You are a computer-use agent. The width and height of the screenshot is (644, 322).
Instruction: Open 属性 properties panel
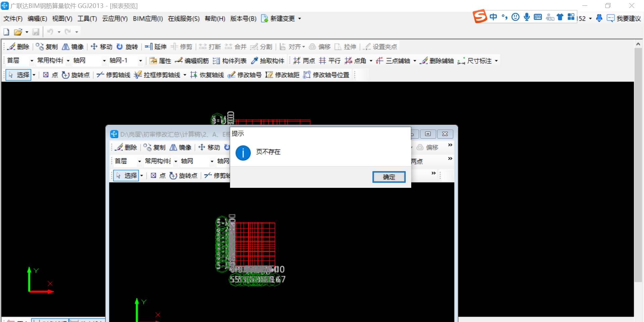(160, 61)
